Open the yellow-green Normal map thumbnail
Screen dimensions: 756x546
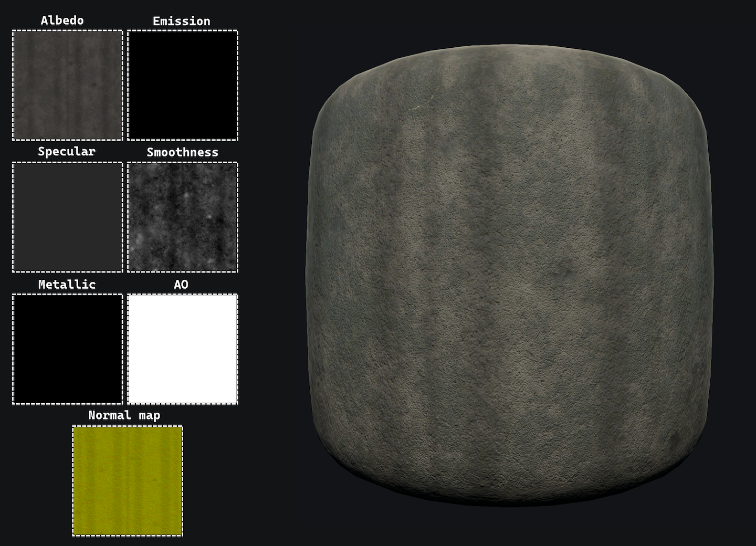coord(128,481)
